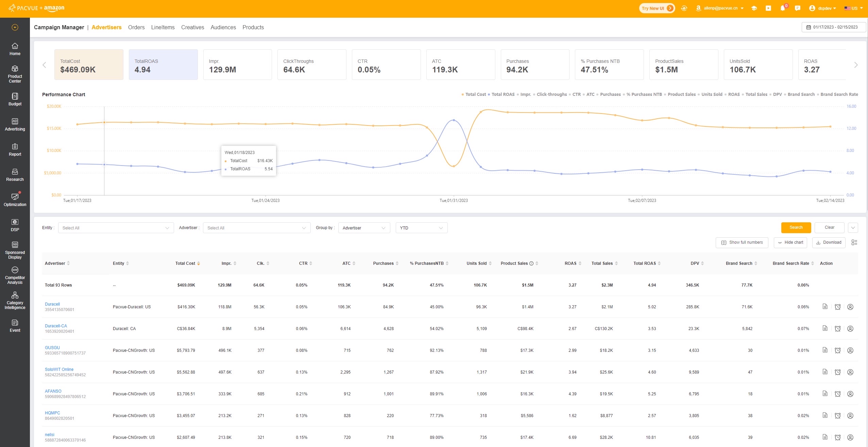
Task: Switch to the Products tab
Action: point(253,27)
